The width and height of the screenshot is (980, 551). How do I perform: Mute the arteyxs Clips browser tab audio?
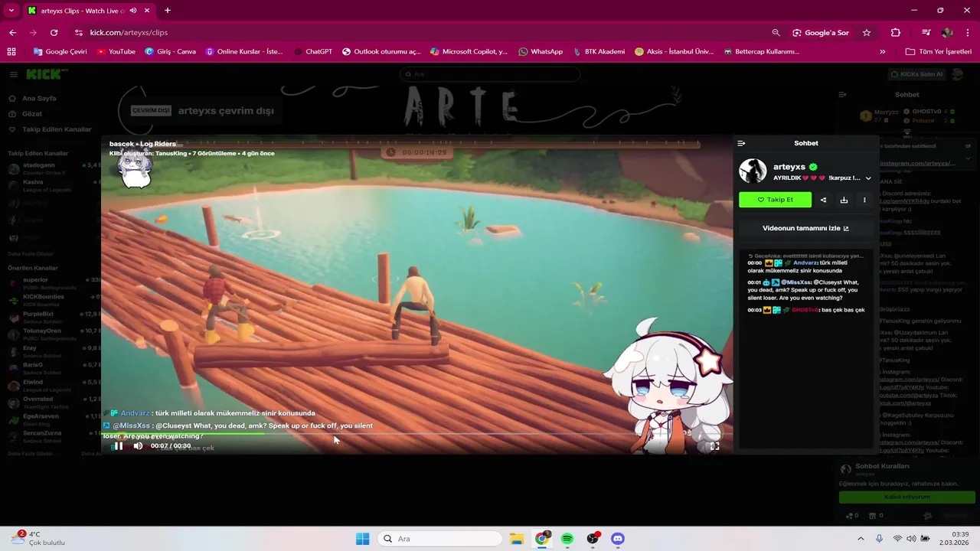click(133, 11)
